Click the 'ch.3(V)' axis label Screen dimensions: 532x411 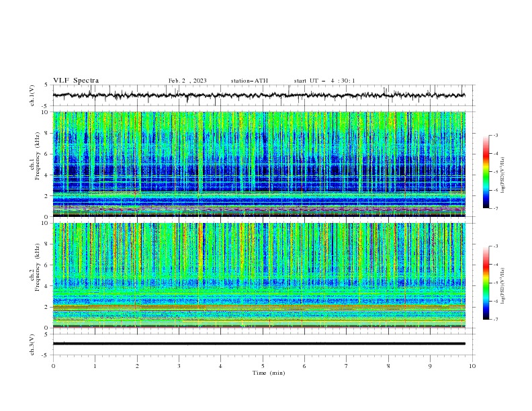(x=32, y=345)
